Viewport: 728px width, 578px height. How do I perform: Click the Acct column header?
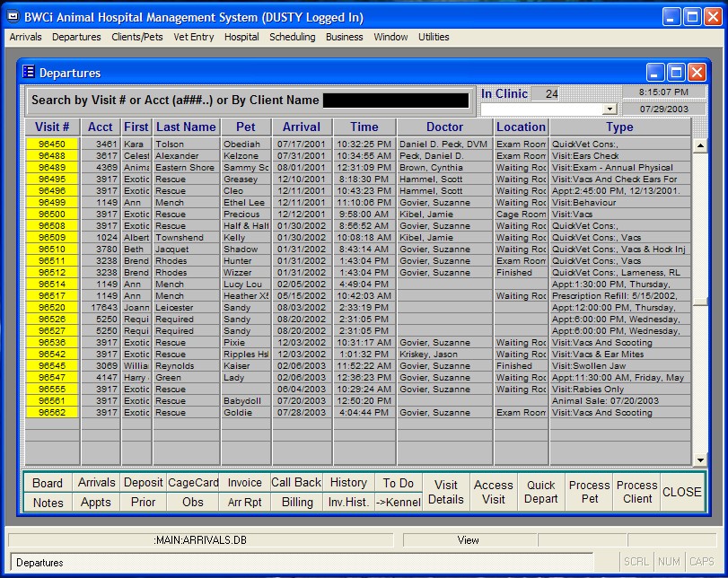click(x=101, y=127)
